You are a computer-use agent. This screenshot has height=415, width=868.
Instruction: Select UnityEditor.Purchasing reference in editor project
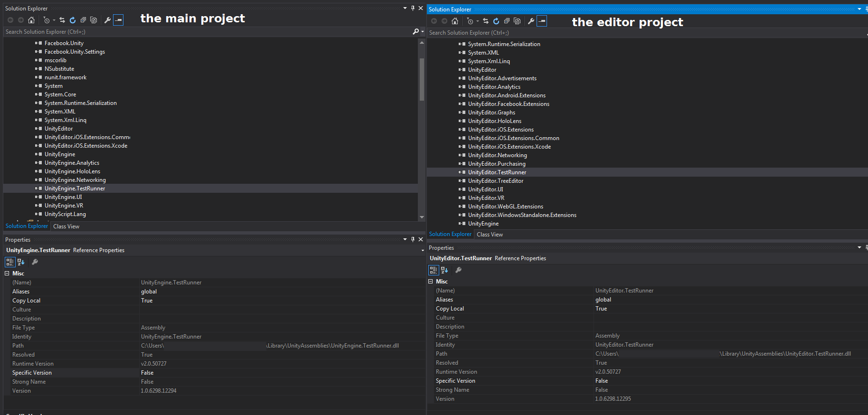[497, 164]
